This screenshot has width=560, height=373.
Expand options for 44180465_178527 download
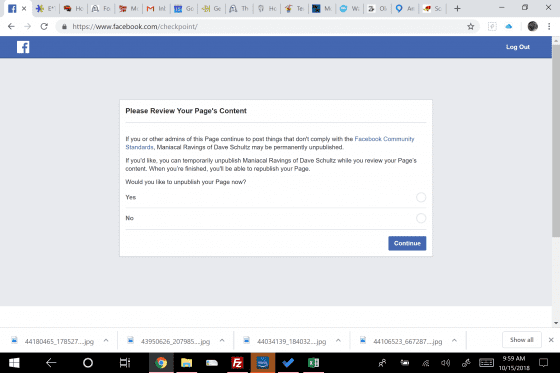[x=106, y=341]
